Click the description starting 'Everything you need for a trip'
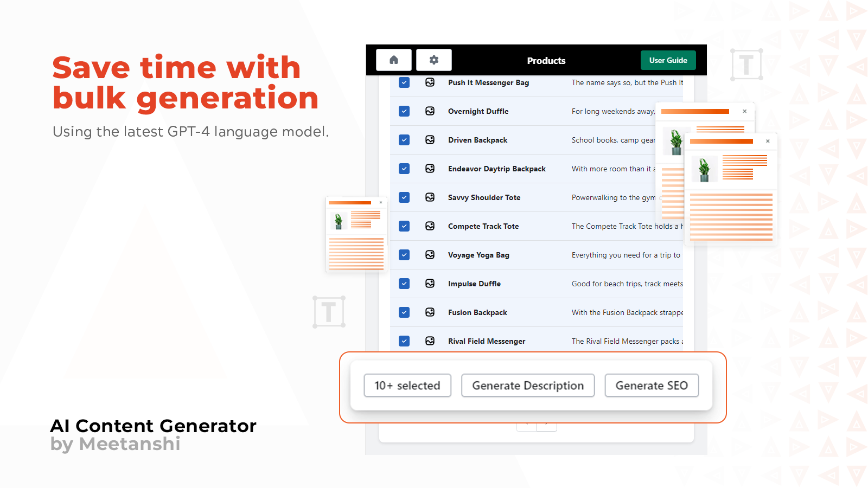 (626, 255)
